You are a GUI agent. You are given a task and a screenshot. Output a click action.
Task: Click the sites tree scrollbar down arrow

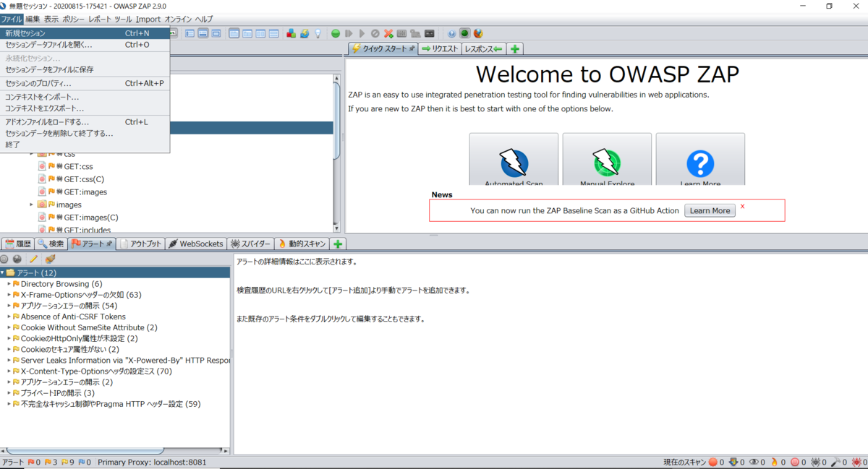tap(336, 228)
